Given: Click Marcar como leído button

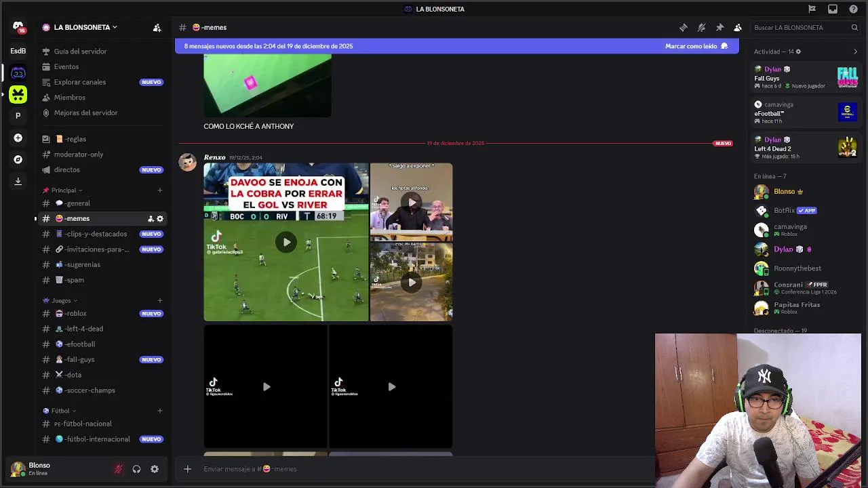Looking at the screenshot, I should pos(696,46).
